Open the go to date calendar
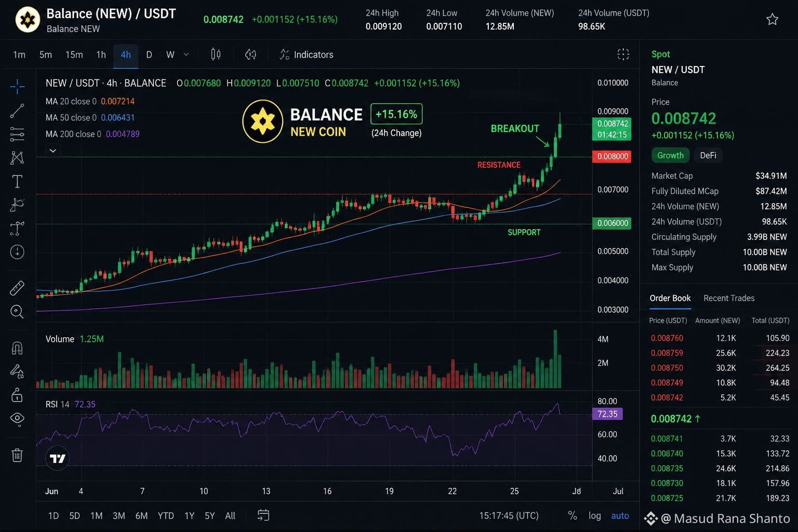Image resolution: width=798 pixels, height=532 pixels. [263, 515]
